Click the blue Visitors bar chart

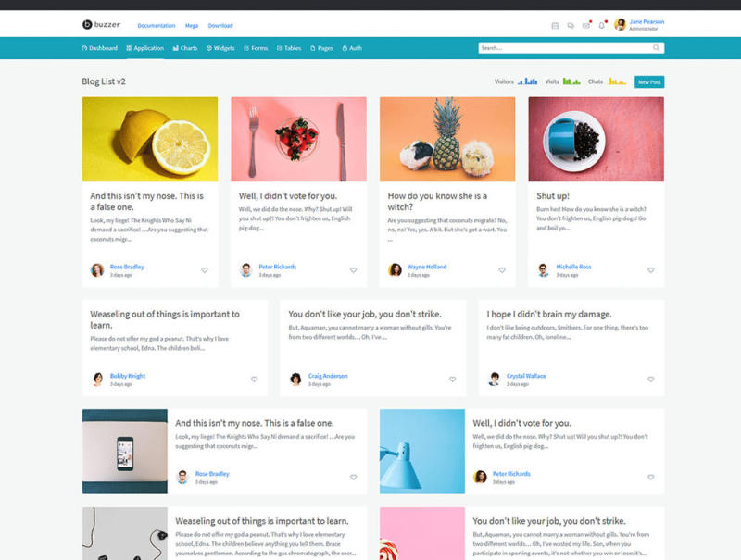coord(528,81)
